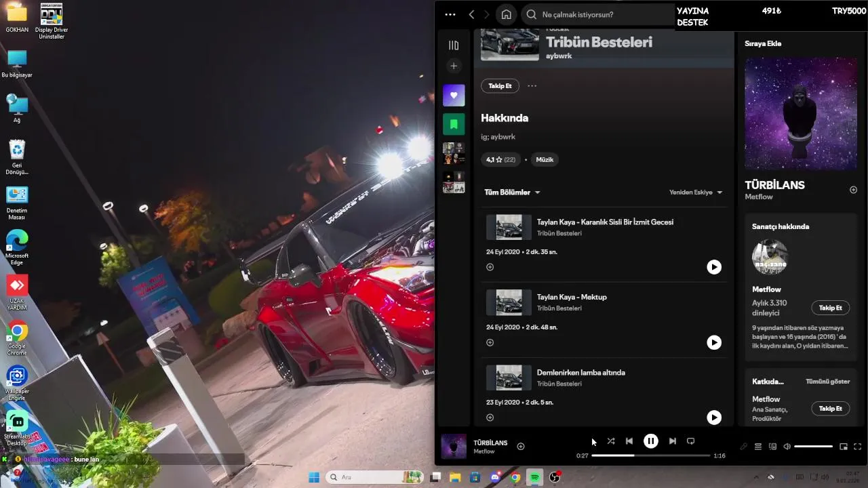Open lyrics microphone icon in player bar
Viewport: 868px width, 488px height.
(x=744, y=447)
